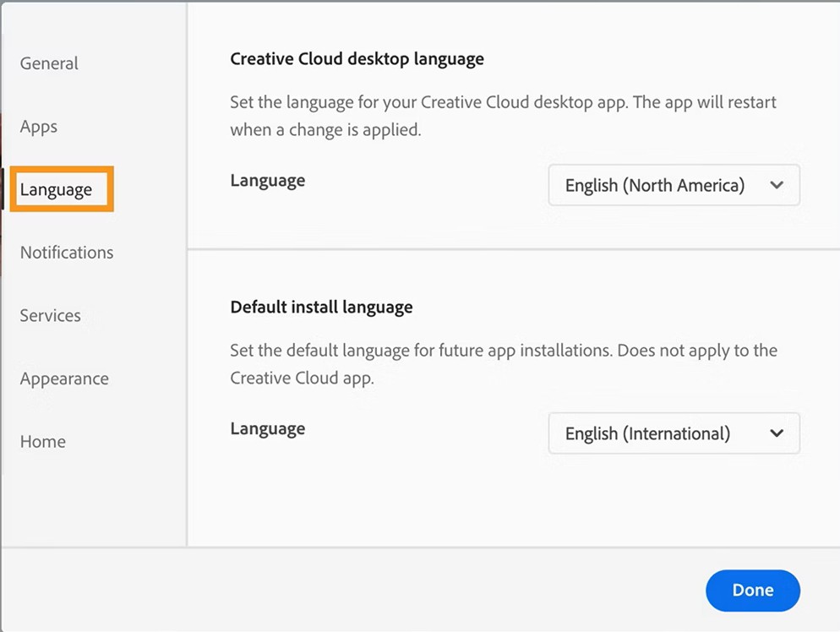Select the highlighted Language tab
This screenshot has height=632, width=840.
57,189
